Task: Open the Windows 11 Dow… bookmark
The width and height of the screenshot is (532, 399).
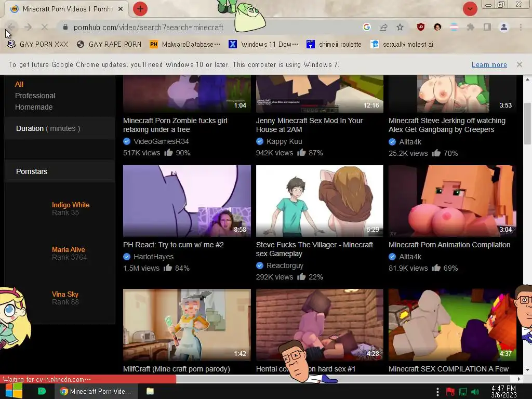Action: pyautogui.click(x=263, y=45)
